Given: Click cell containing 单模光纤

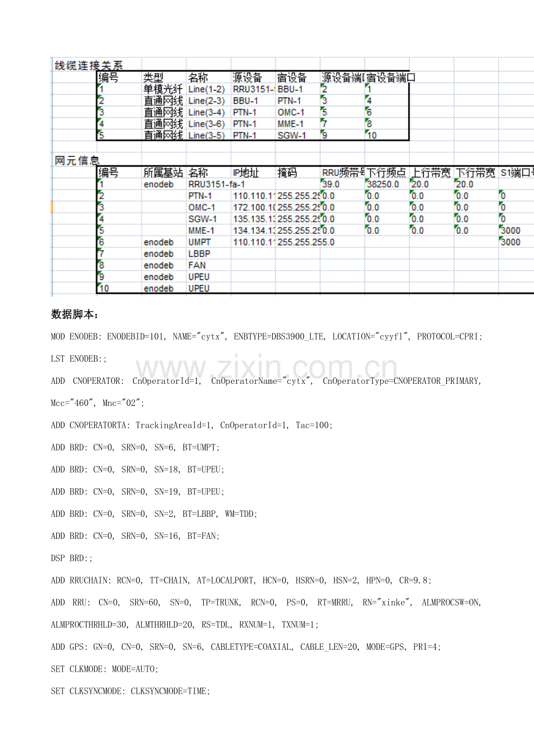Looking at the screenshot, I should [164, 89].
